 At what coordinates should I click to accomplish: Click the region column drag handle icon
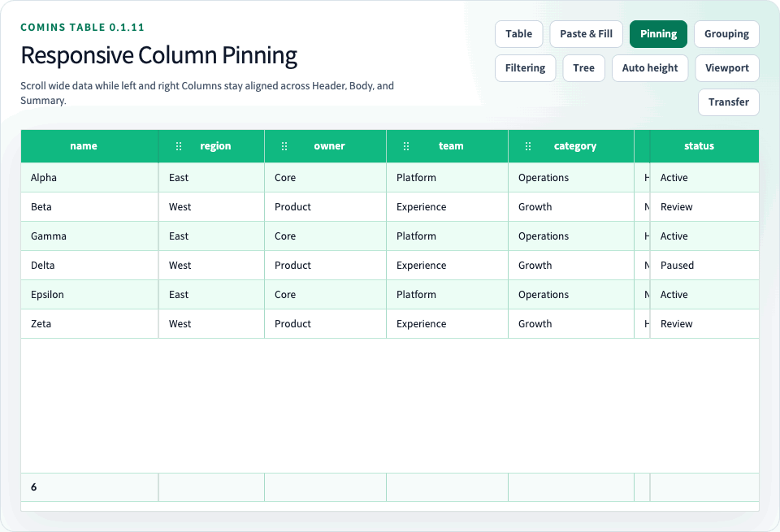(x=179, y=146)
